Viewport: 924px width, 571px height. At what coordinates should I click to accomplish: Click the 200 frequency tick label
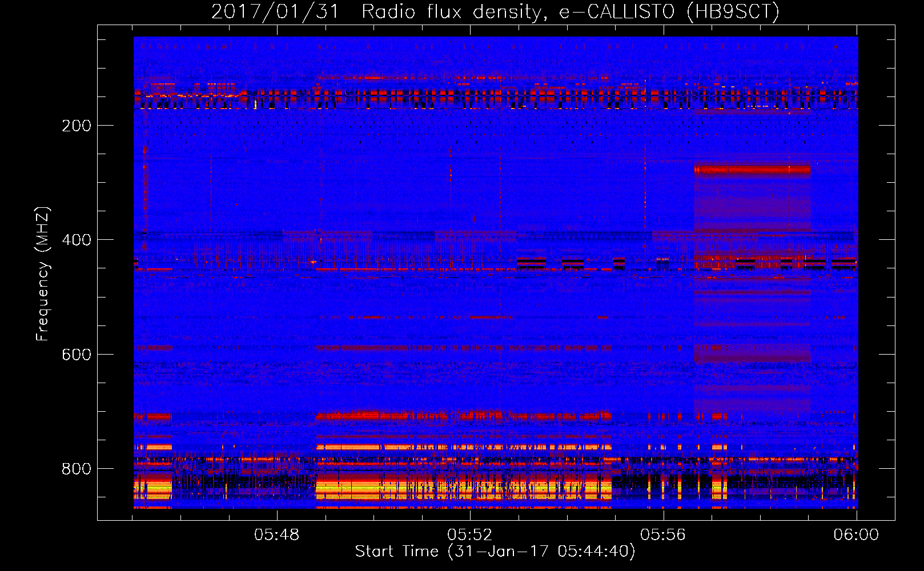(x=77, y=126)
